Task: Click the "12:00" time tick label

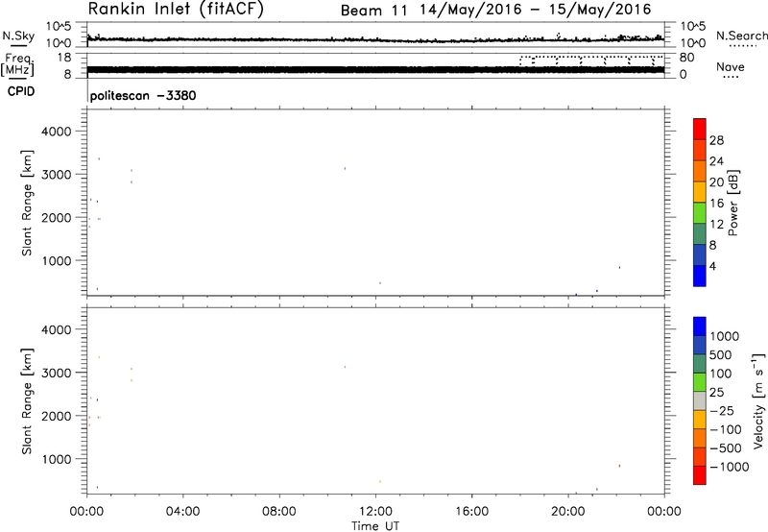Action: point(375,512)
